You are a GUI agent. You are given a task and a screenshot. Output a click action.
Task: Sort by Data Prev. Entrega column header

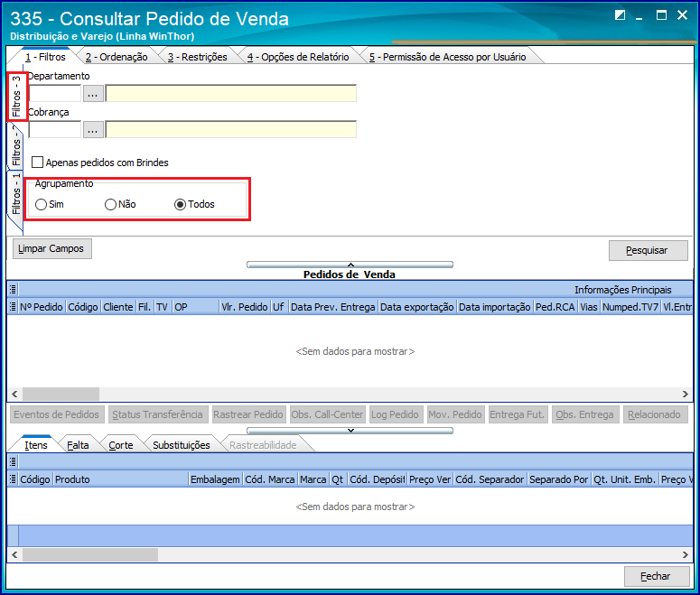[333, 307]
